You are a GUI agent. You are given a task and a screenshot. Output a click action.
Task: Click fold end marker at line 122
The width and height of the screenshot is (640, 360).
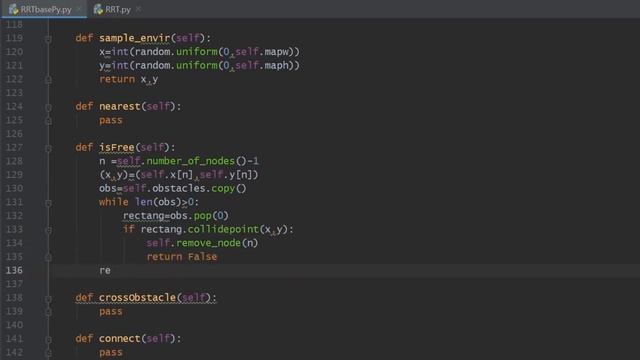tap(48, 80)
